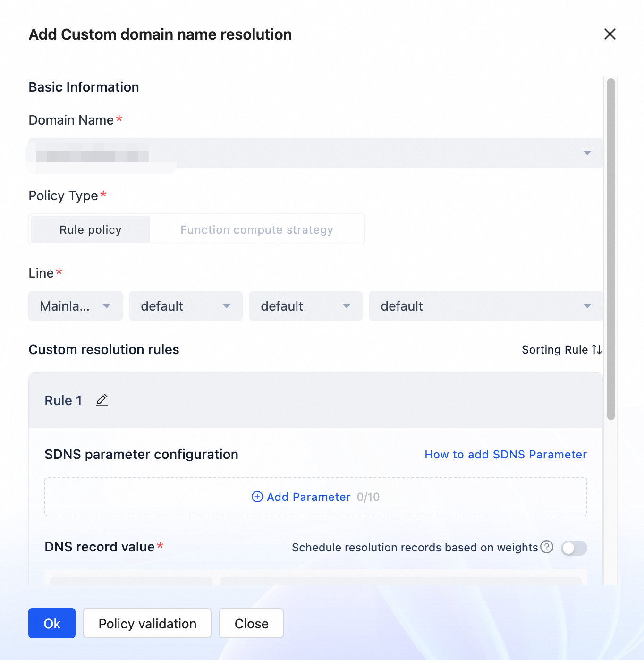
Task: Click the Close button
Action: coord(251,623)
